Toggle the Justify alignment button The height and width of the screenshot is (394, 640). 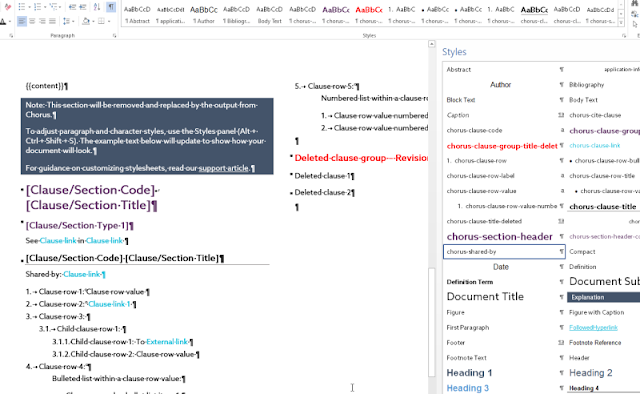tap(52, 21)
